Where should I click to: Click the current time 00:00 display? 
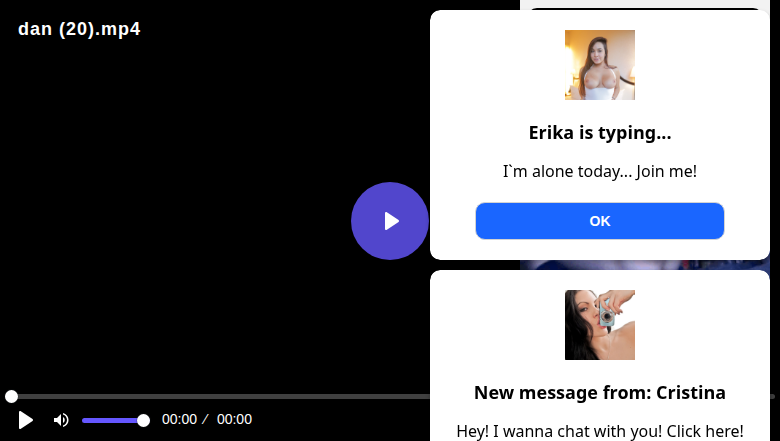pyautogui.click(x=179, y=420)
